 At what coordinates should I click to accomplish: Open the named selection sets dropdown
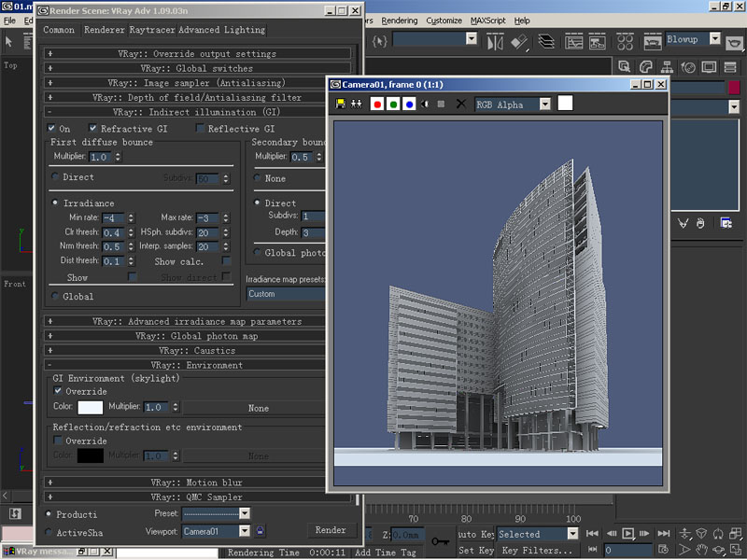(472, 38)
